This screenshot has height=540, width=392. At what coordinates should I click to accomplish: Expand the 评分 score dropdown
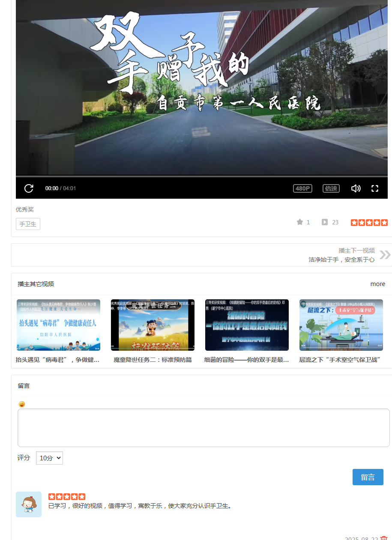pos(49,458)
